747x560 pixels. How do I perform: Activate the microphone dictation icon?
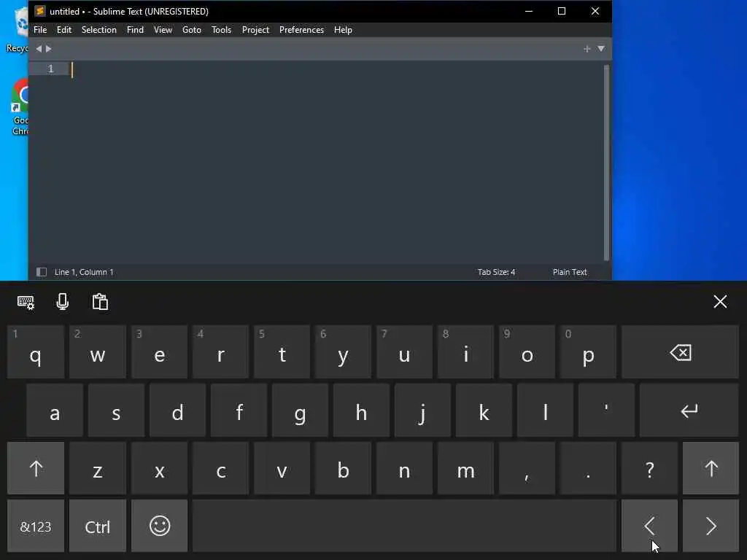point(63,302)
